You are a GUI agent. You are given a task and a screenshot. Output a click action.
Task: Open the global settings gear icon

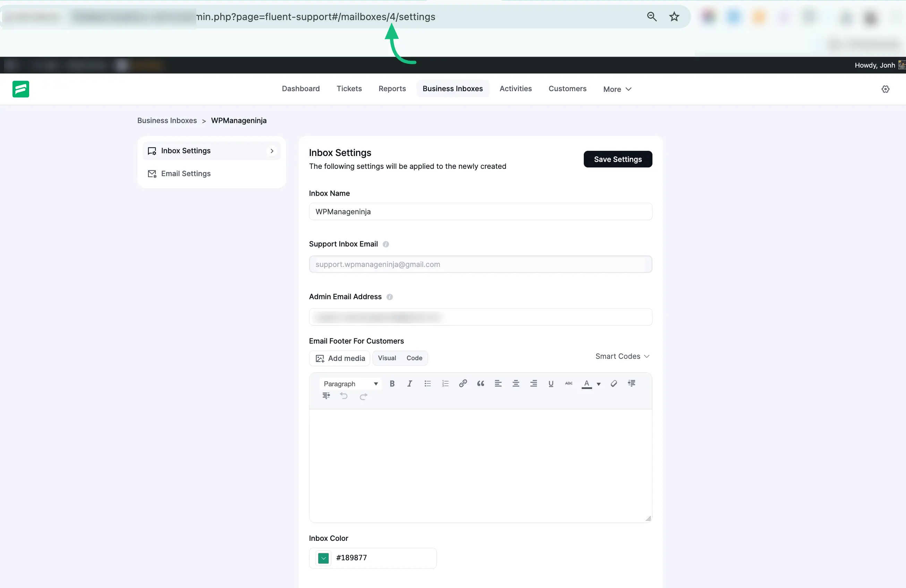[885, 89]
